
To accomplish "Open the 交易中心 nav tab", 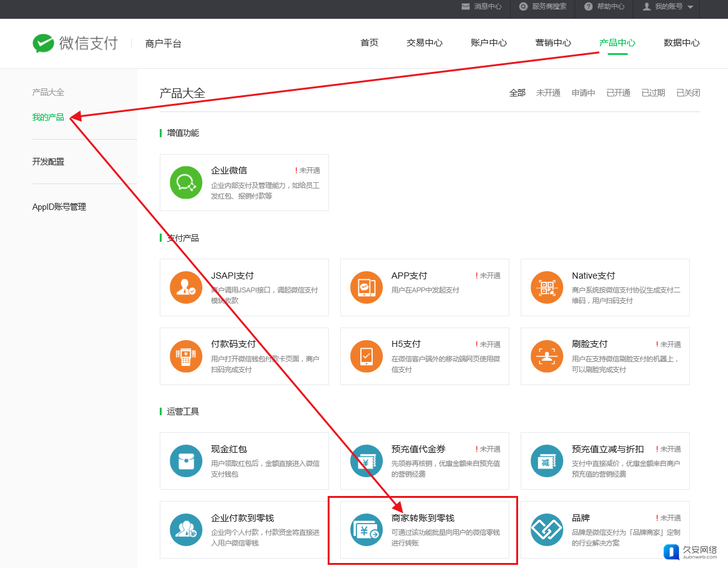I will pyautogui.click(x=424, y=43).
